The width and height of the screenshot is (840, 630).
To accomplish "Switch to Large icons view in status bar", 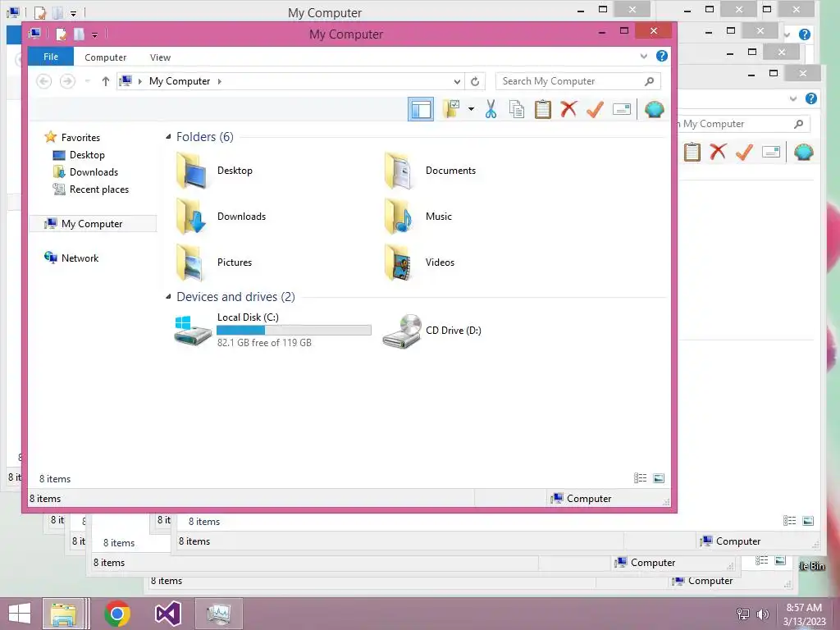I will (x=659, y=478).
